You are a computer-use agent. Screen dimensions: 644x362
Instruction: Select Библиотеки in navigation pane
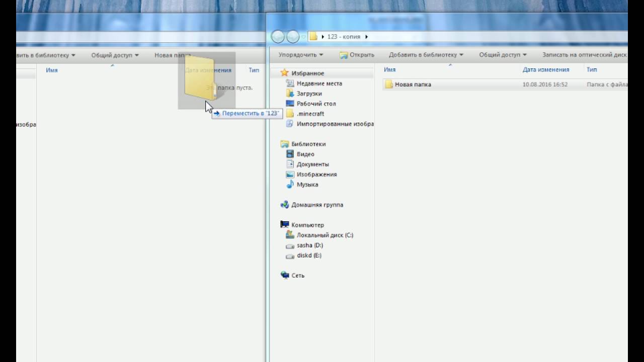click(x=308, y=144)
